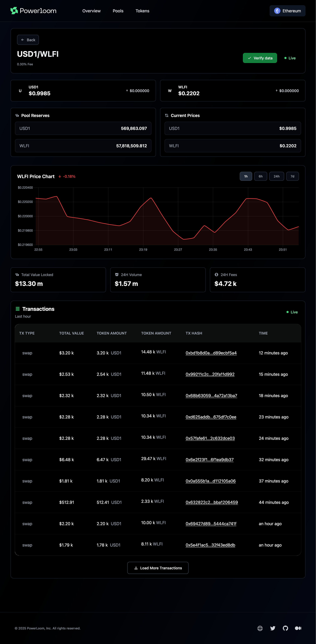The height and width of the screenshot is (644, 316).
Task: Open transaction 0x99211c2c...20fa11d992
Action: pos(210,374)
